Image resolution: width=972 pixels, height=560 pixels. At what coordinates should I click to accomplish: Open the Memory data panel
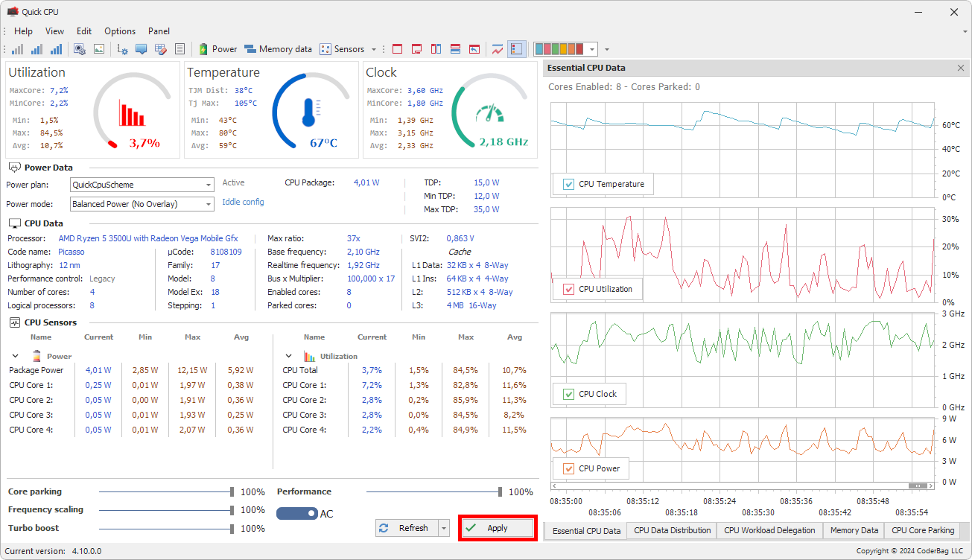tap(278, 48)
